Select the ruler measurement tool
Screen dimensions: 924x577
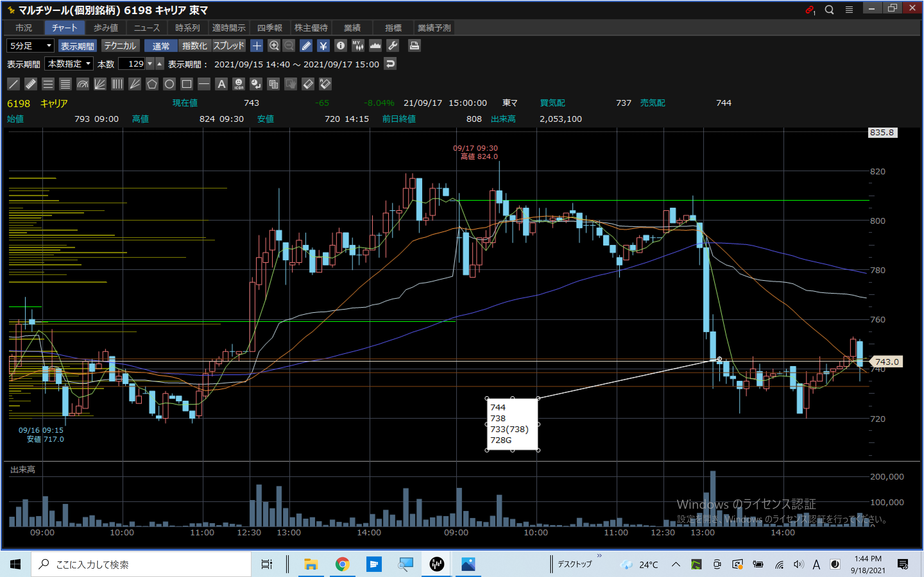pos(30,84)
